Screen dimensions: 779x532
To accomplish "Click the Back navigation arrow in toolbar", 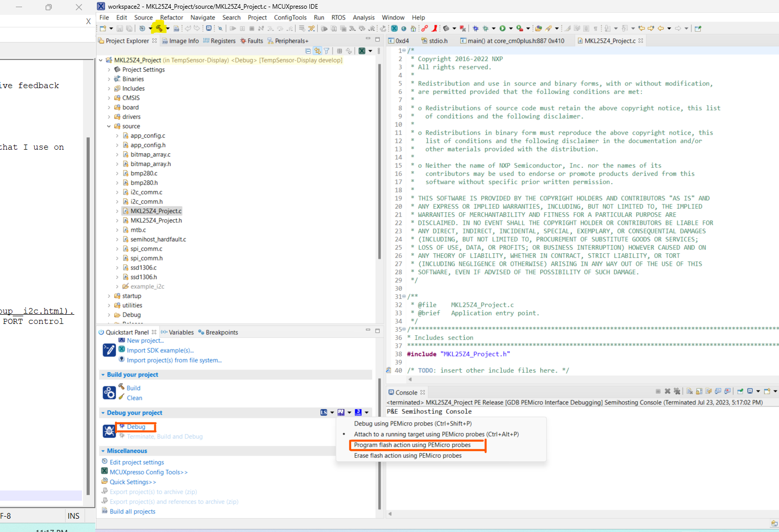I will [x=661, y=28].
